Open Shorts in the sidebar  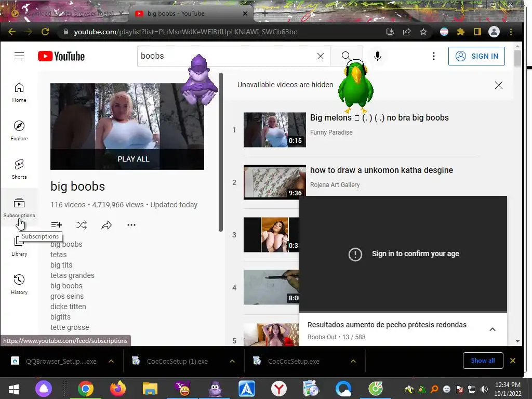click(x=19, y=169)
